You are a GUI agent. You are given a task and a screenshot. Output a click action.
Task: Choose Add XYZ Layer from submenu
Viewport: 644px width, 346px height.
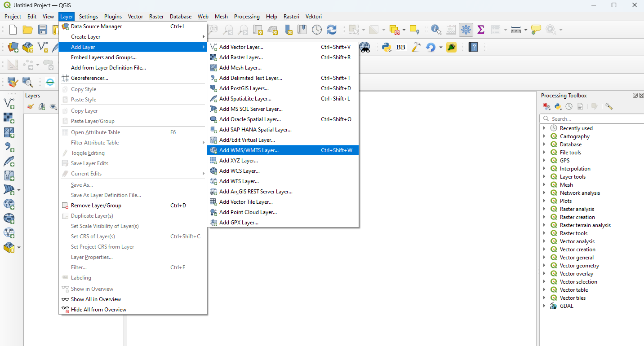[283, 161]
